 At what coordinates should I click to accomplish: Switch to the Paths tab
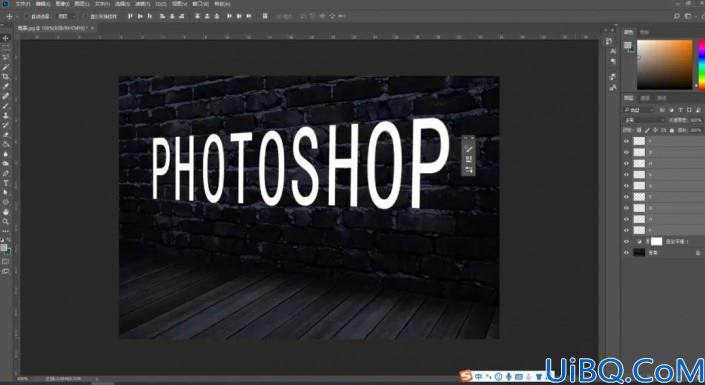click(661, 98)
